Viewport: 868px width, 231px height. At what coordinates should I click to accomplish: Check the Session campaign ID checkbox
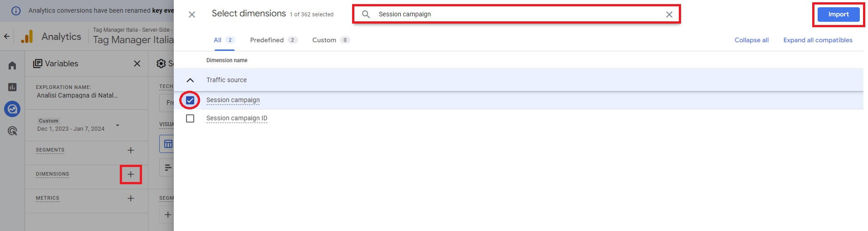[190, 118]
